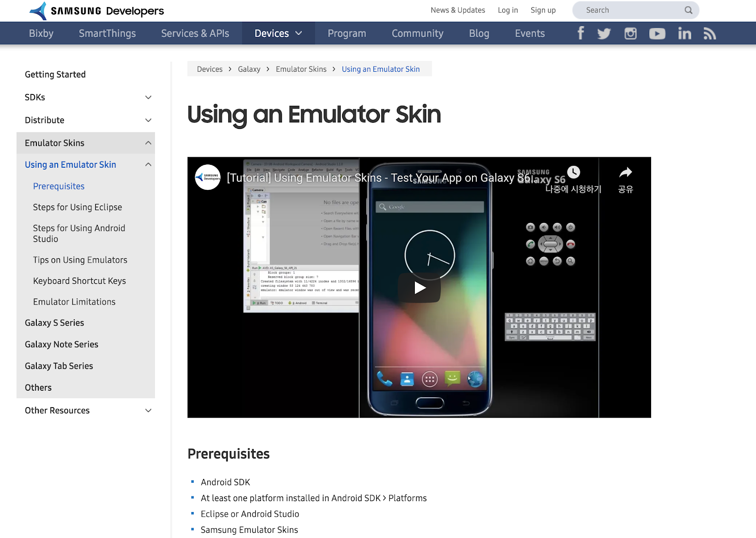756x538 pixels.
Task: Open Galaxy Note Series sidebar item
Action: pos(61,344)
